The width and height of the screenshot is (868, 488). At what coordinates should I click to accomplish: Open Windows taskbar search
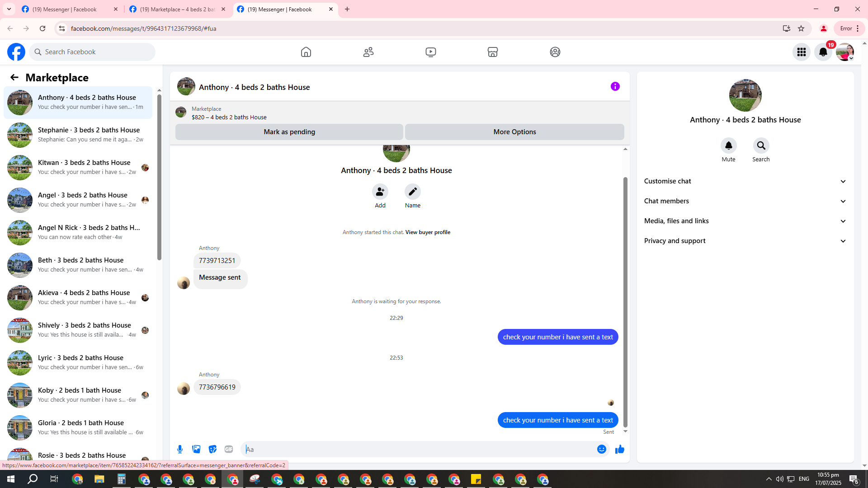[x=33, y=479]
